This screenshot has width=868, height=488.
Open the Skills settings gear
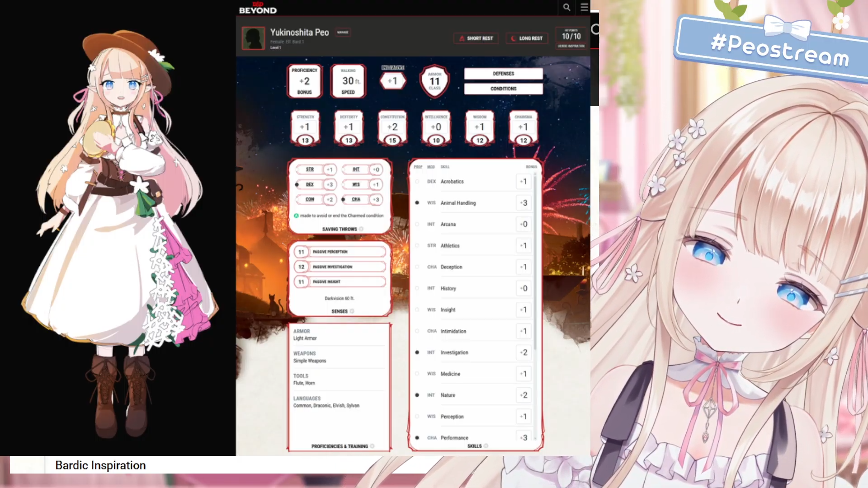coord(486,446)
